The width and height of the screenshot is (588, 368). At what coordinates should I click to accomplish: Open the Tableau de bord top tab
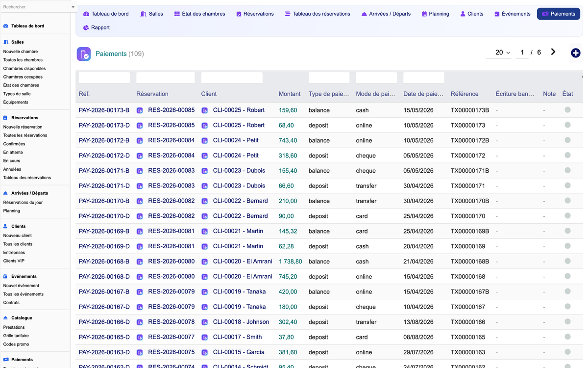click(x=106, y=14)
